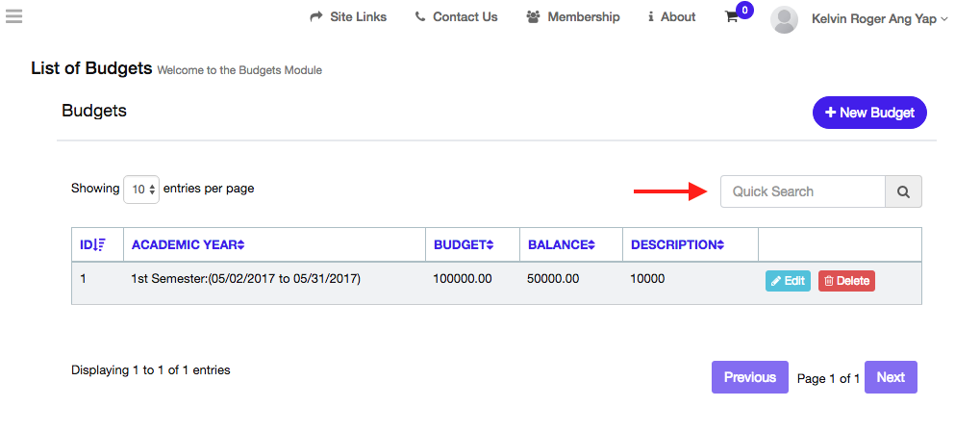Viewport: 980px width, 432px height.
Task: Click the user avatar picture
Action: pyautogui.click(x=785, y=19)
